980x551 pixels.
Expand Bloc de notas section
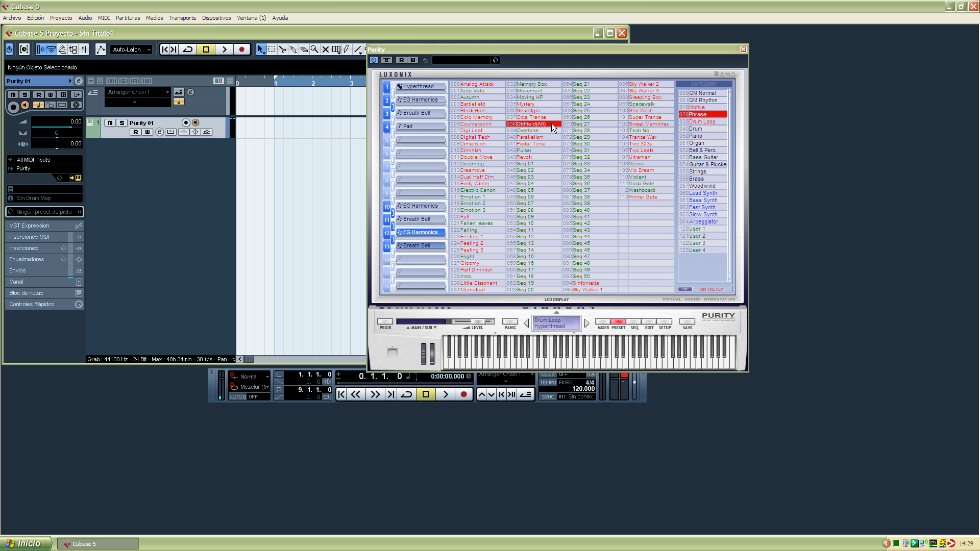[44, 293]
